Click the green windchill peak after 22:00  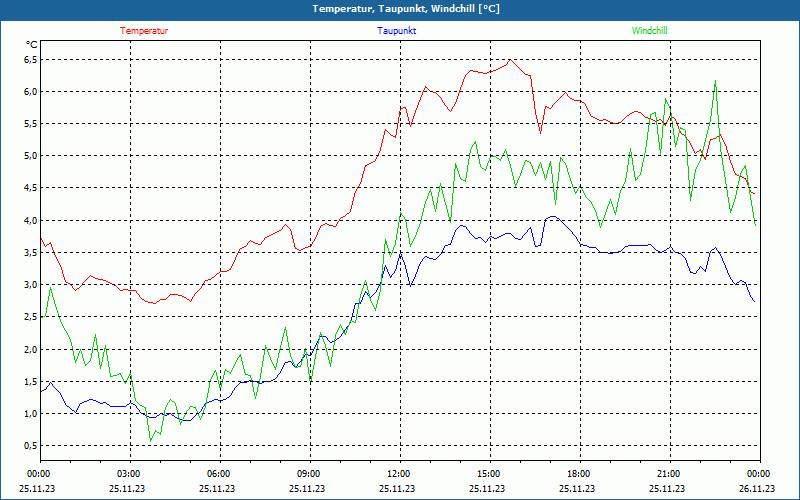pyautogui.click(x=715, y=81)
